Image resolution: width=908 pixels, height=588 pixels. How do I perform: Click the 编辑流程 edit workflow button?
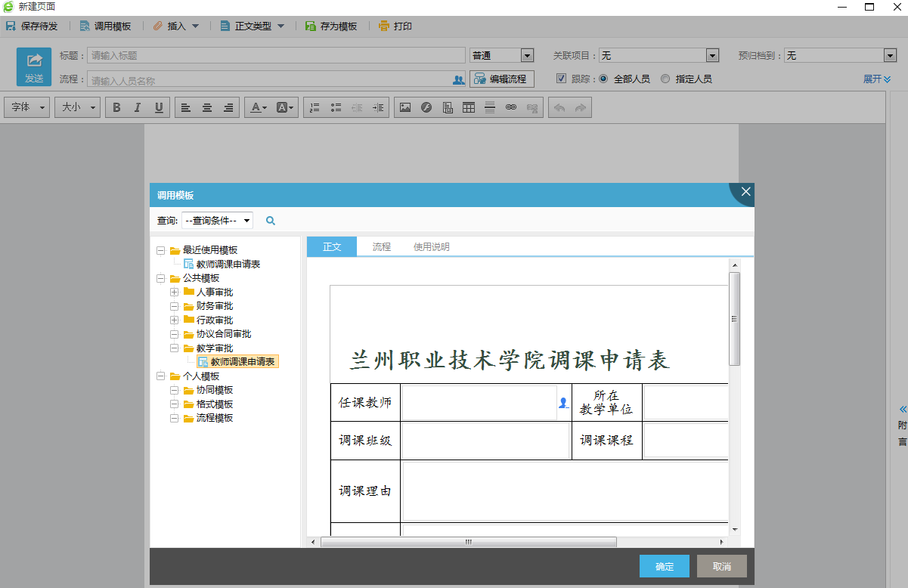click(502, 79)
